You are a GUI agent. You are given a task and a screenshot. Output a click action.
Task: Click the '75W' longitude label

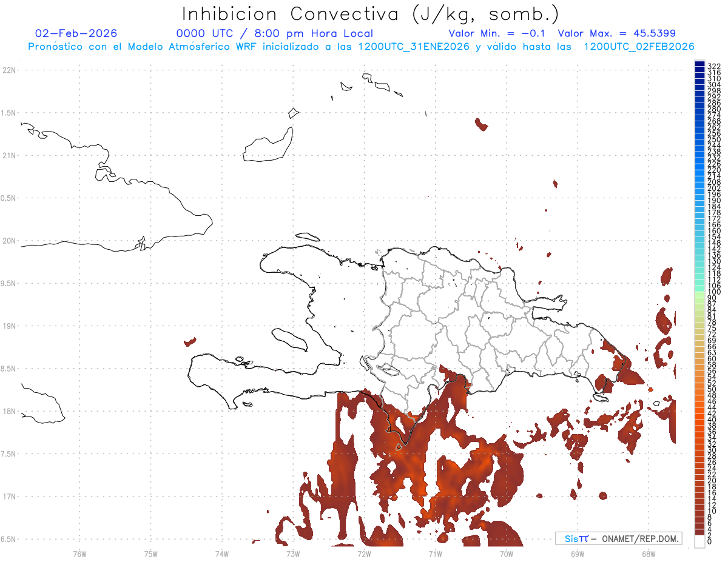click(x=150, y=553)
